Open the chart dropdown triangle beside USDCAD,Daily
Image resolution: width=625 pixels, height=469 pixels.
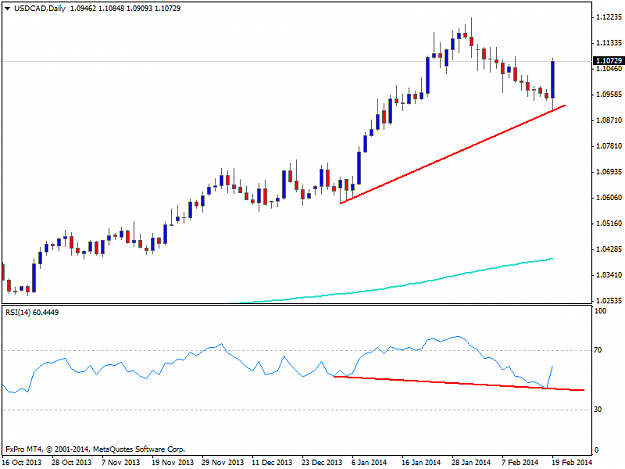tap(8, 8)
